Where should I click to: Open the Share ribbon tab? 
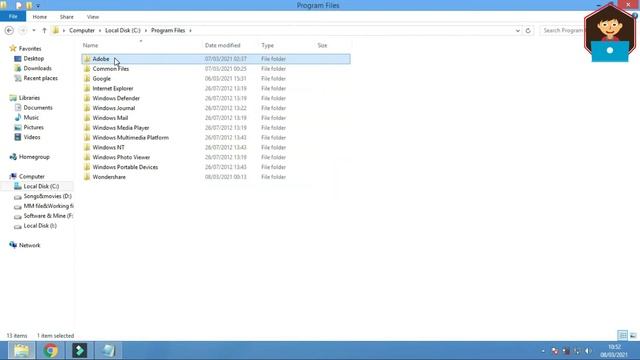click(67, 17)
